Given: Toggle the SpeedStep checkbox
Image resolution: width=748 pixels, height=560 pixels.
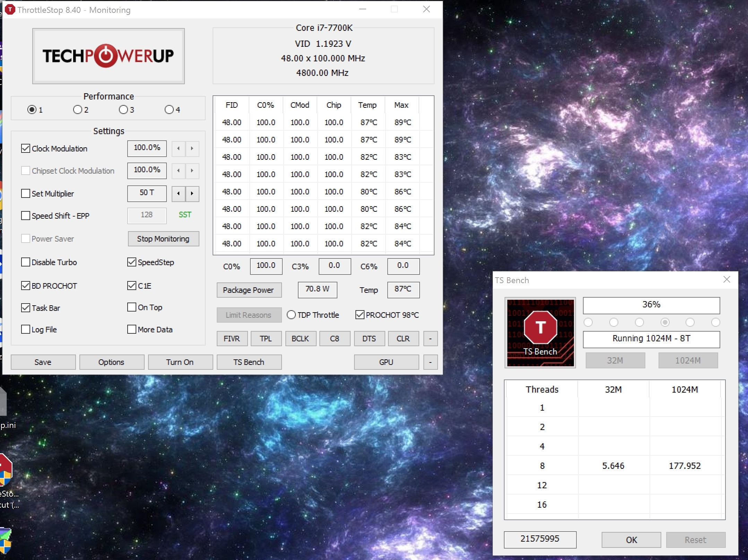Looking at the screenshot, I should [x=132, y=262].
